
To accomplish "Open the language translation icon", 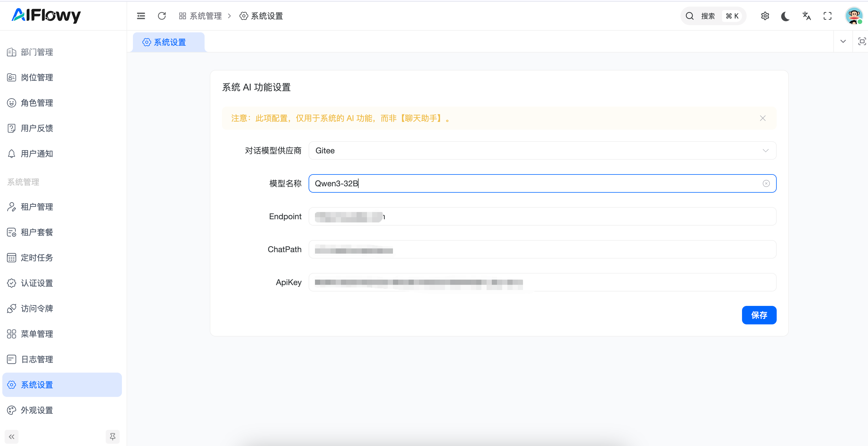I will point(806,16).
